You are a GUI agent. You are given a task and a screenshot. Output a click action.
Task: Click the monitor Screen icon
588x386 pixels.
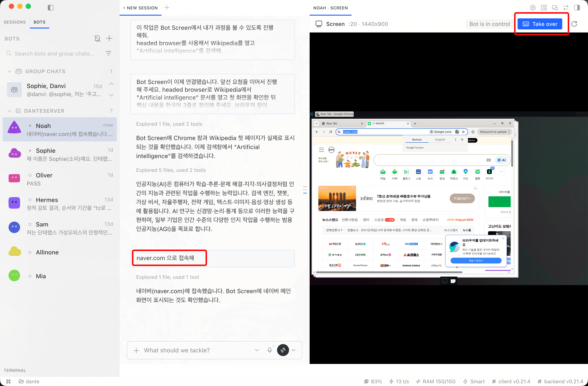(319, 24)
